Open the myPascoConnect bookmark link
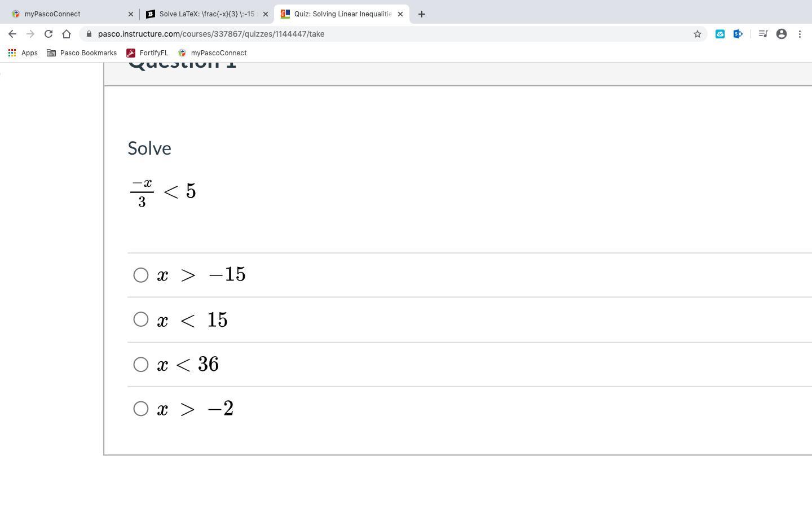The image size is (812, 508). 213,53
